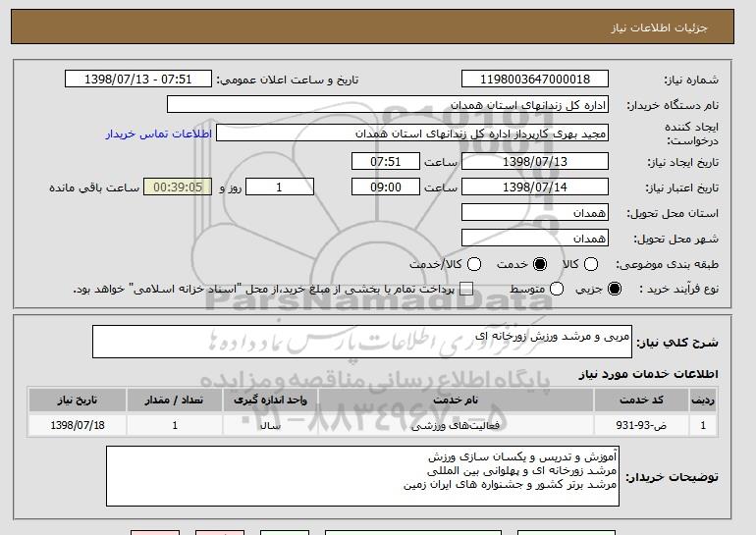Open the اطلاعات تماس خریدار link

159,134
